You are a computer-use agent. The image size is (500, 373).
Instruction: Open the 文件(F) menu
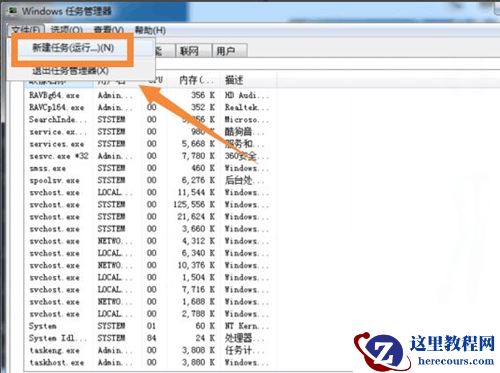pos(26,30)
